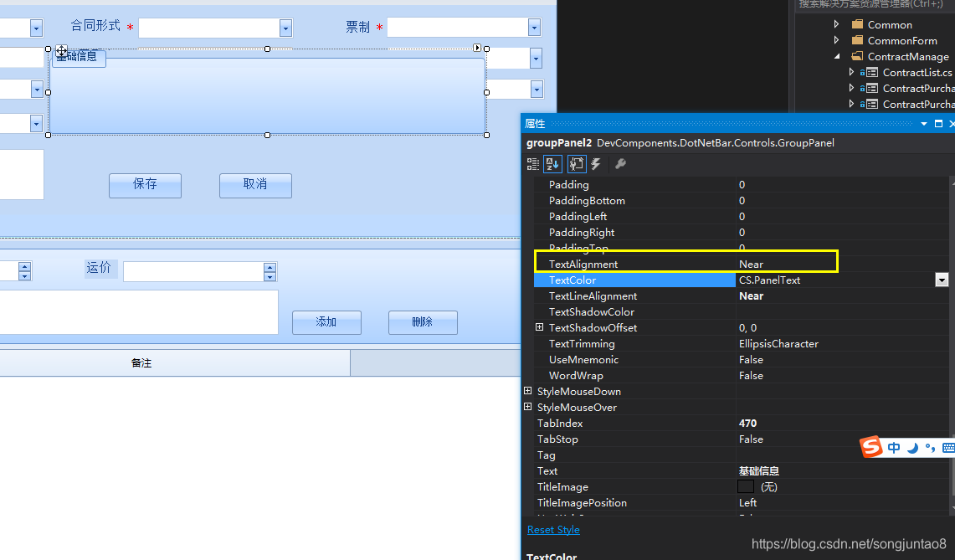Select the TextTrimming property name
This screenshot has height=560, width=955.
pos(582,343)
